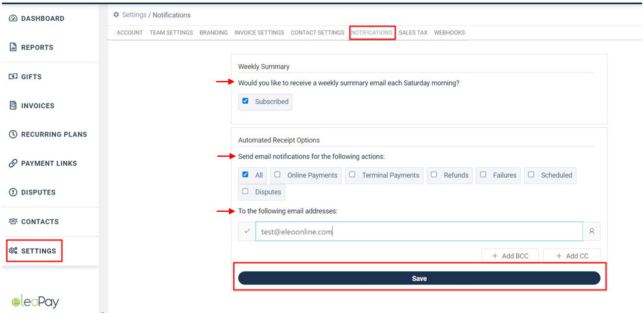Image resolution: width=644 pixels, height=322 pixels.
Task: Check the Refunds notification checkbox
Action: pos(434,174)
